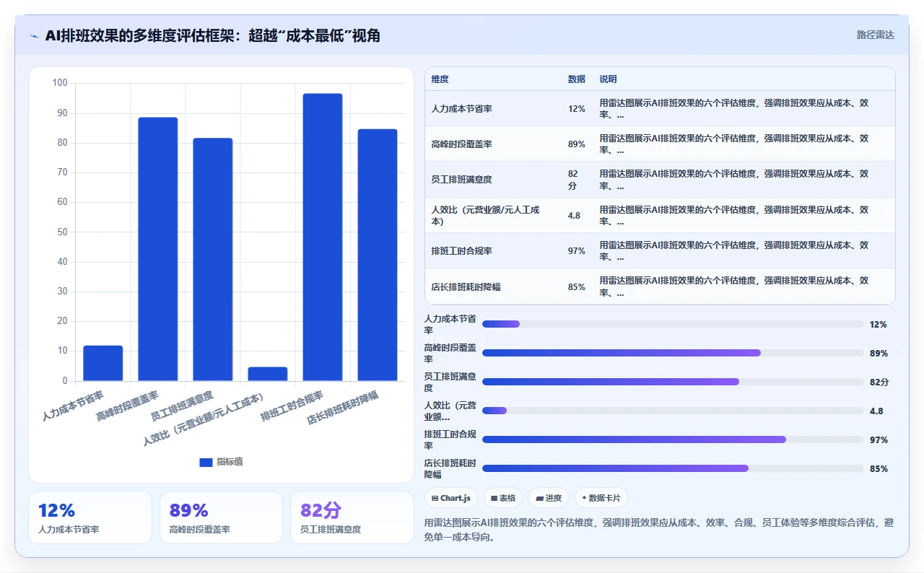This screenshot has width=924, height=573.
Task: Click the 4.8 value beside progress bar
Action: coord(876,411)
